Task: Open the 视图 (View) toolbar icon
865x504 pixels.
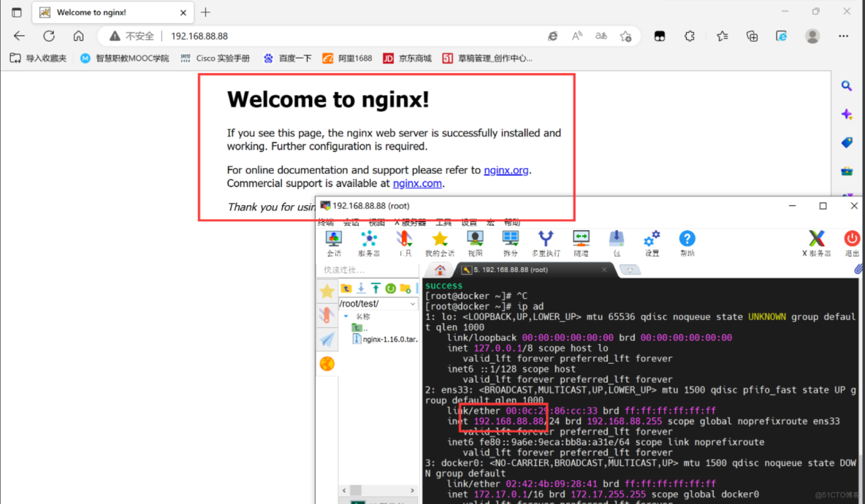Action: point(475,243)
